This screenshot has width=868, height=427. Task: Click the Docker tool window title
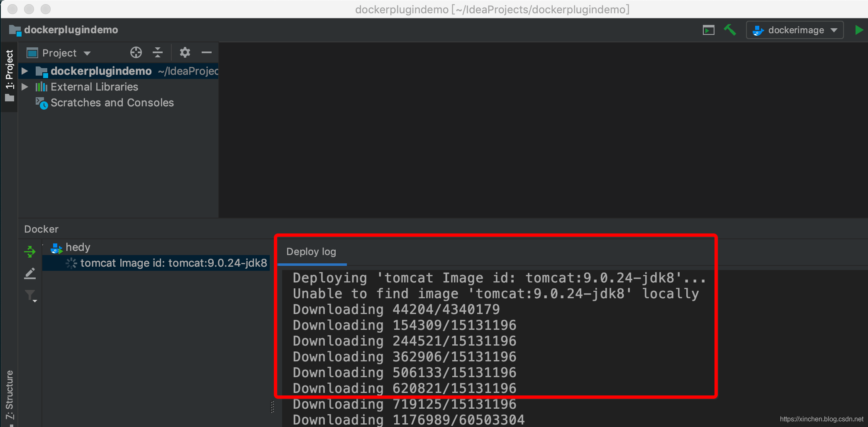click(x=41, y=229)
